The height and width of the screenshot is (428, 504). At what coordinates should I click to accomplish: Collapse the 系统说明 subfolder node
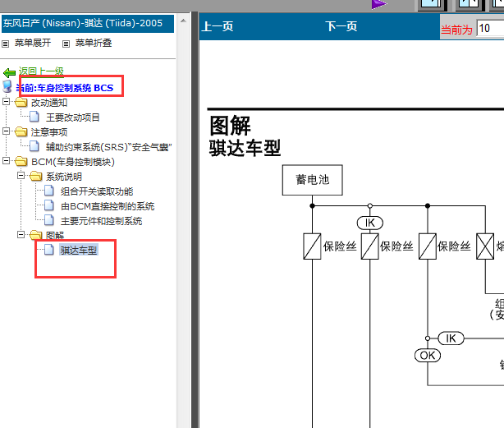pos(21,176)
